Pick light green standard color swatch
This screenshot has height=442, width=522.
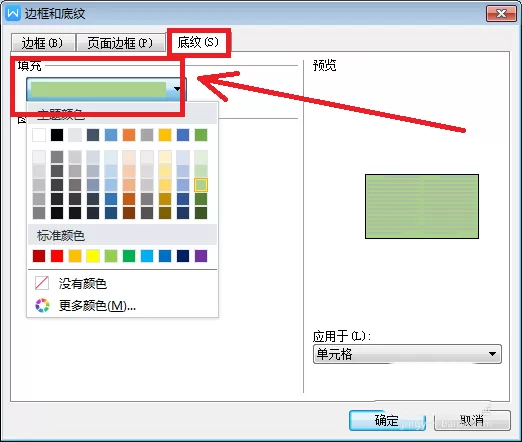tap(111, 256)
